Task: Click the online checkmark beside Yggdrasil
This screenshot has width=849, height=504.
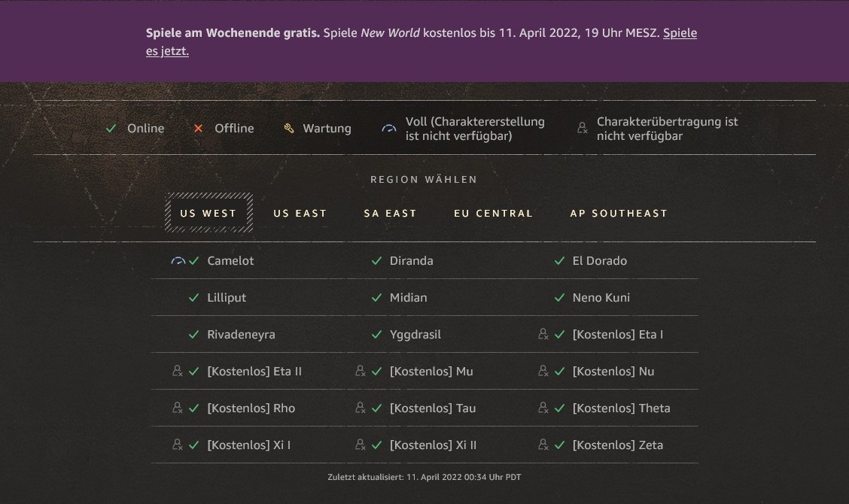Action: coord(376,335)
